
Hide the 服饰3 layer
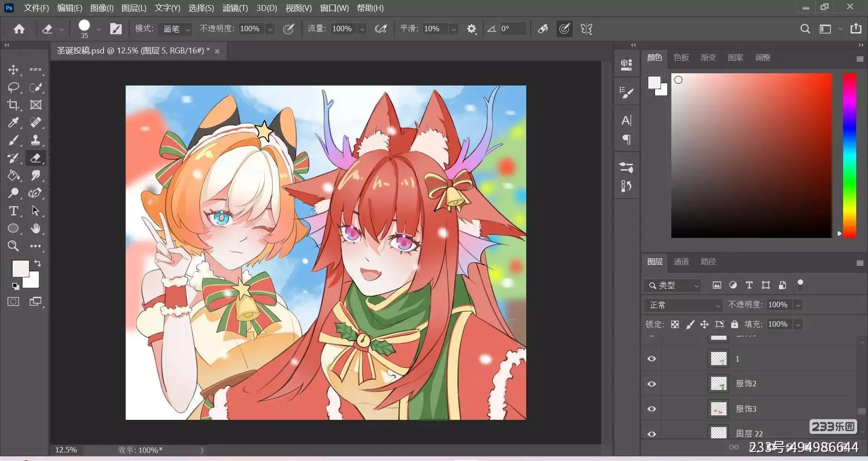pos(651,409)
